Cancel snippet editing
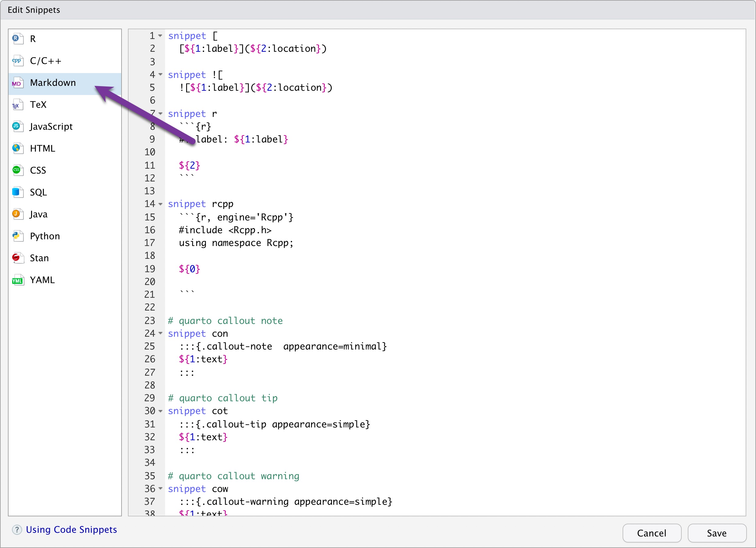This screenshot has width=756, height=548. pyautogui.click(x=652, y=533)
